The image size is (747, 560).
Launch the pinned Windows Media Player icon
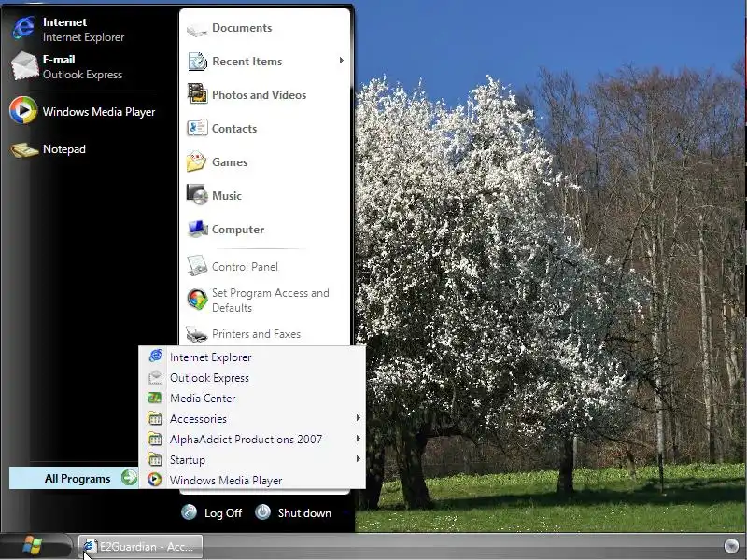click(23, 110)
